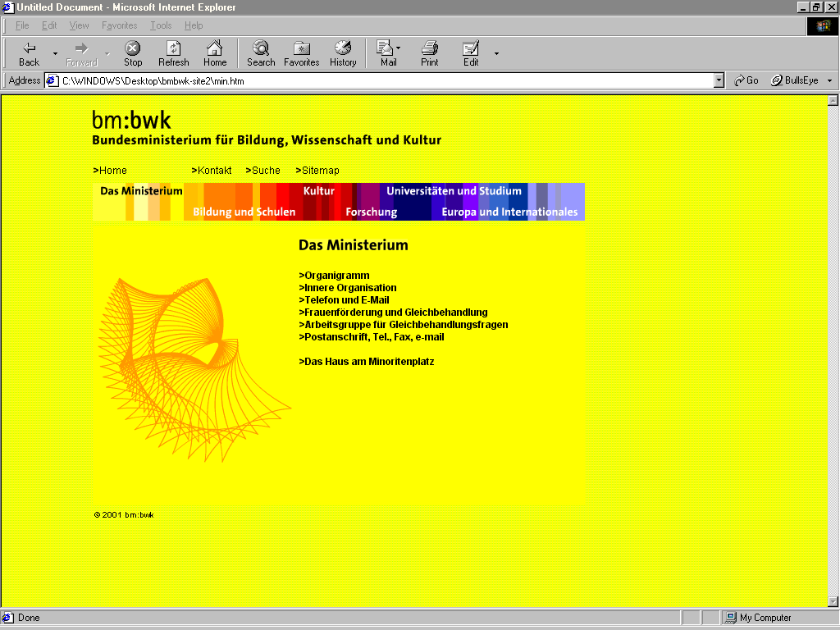Open the Edit menu in the menu bar
Screen dimensions: 840x630
coord(49,25)
